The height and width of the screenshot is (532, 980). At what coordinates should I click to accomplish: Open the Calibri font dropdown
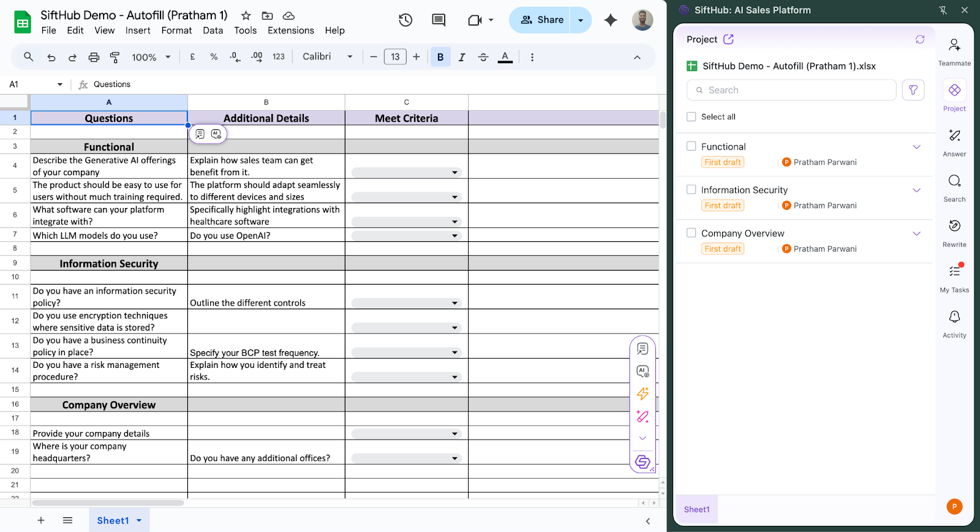click(328, 57)
